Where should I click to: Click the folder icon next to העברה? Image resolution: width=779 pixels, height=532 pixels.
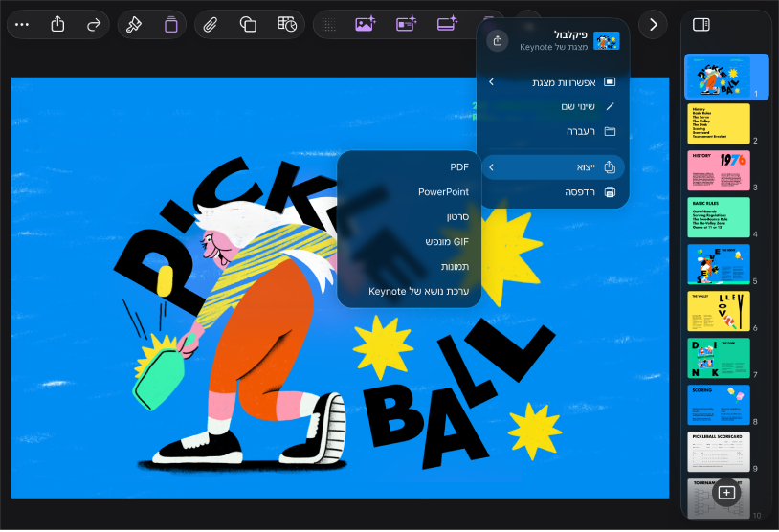[610, 131]
